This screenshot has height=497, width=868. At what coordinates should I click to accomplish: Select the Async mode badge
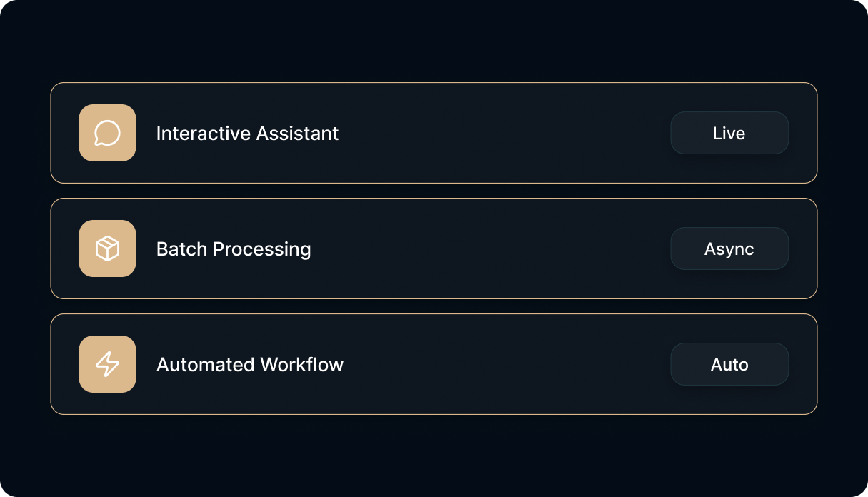tap(729, 248)
